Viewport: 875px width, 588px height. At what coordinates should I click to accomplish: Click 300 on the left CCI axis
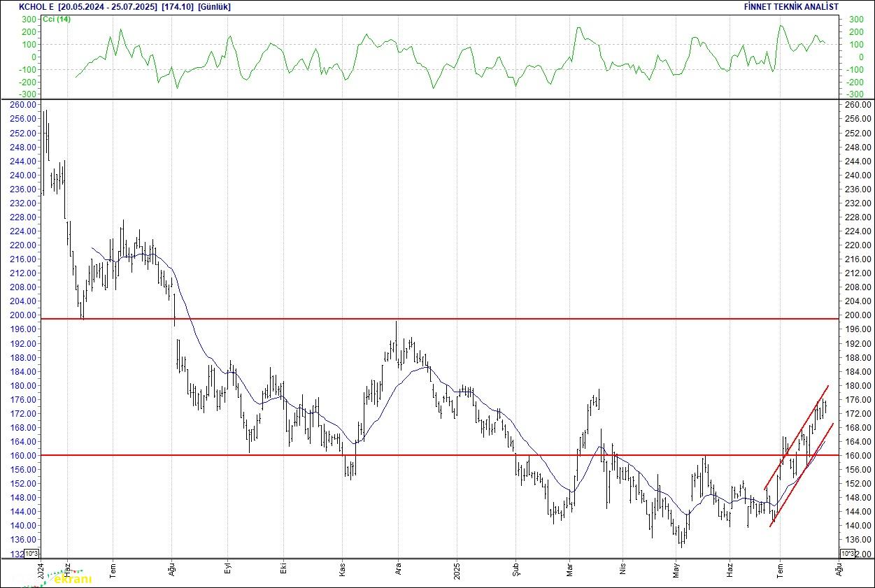coord(30,20)
